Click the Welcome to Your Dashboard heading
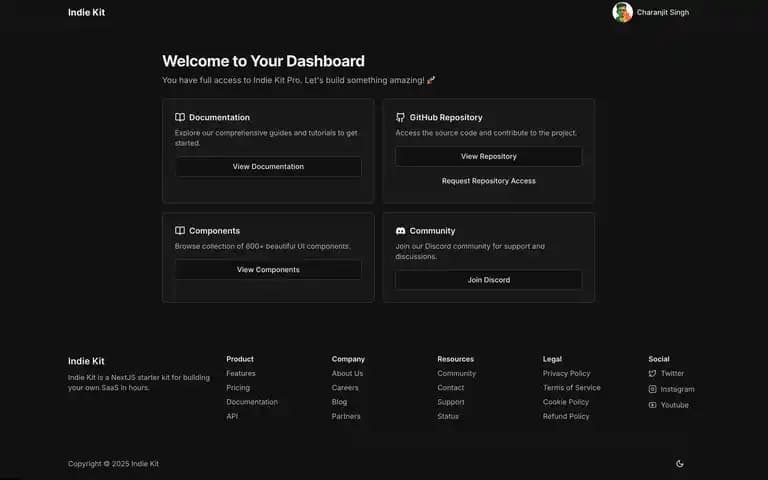768x480 pixels. click(264, 61)
